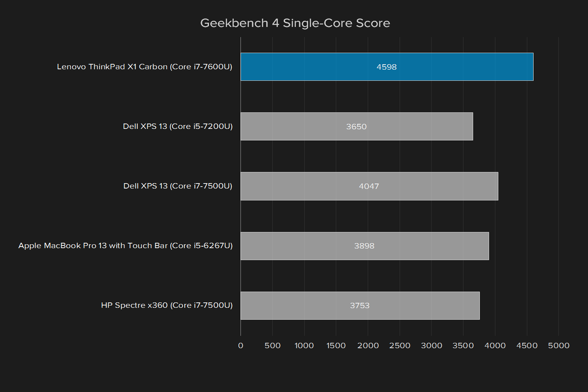
Task: Click the axis tick label 3000
Action: pos(431,345)
